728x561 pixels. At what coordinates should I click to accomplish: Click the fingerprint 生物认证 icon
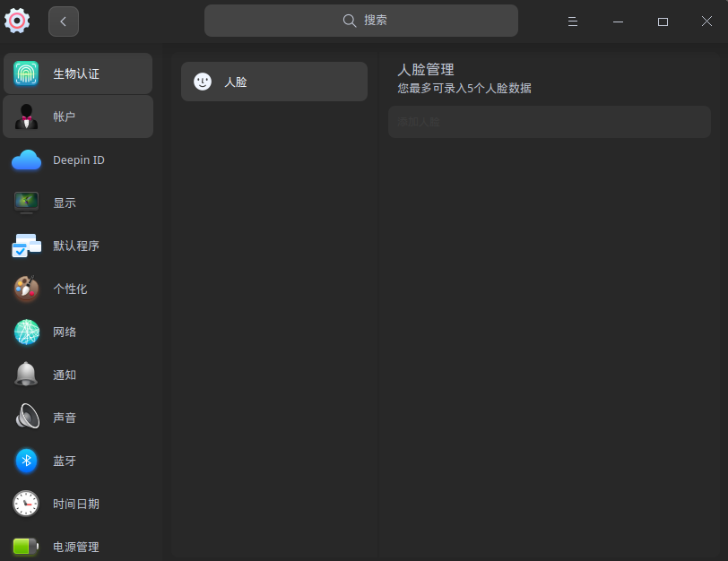[26, 73]
